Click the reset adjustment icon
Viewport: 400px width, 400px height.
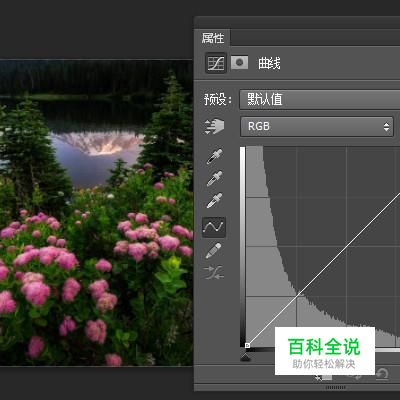[x=382, y=374]
